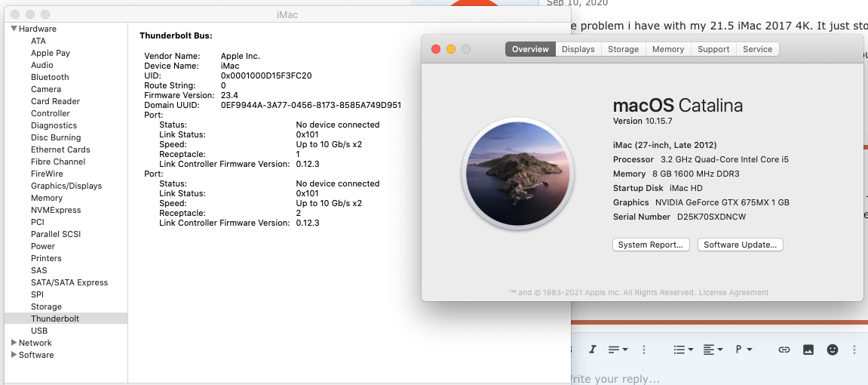This screenshot has width=868, height=385.
Task: Click the macOS Catalina island image
Action: point(518,173)
